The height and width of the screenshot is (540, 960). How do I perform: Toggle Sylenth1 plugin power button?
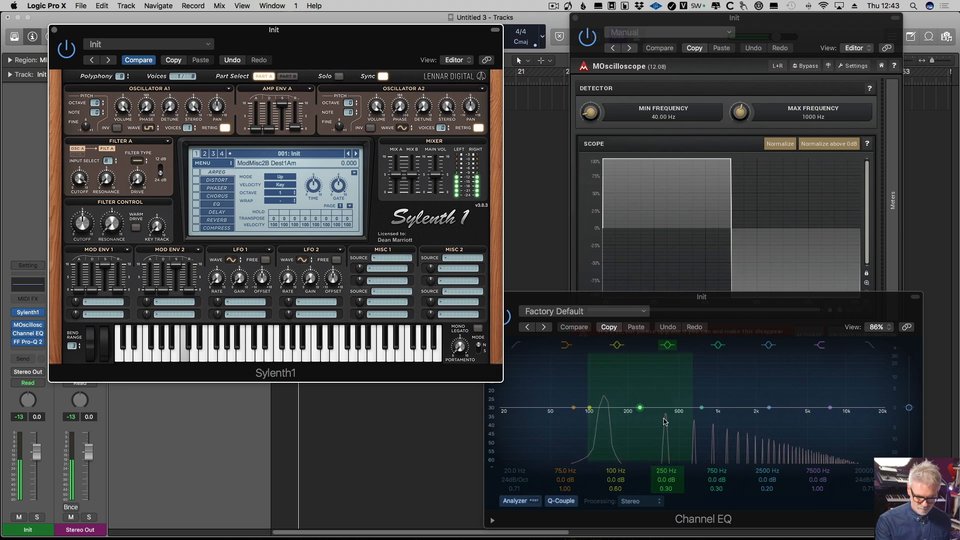click(x=66, y=49)
